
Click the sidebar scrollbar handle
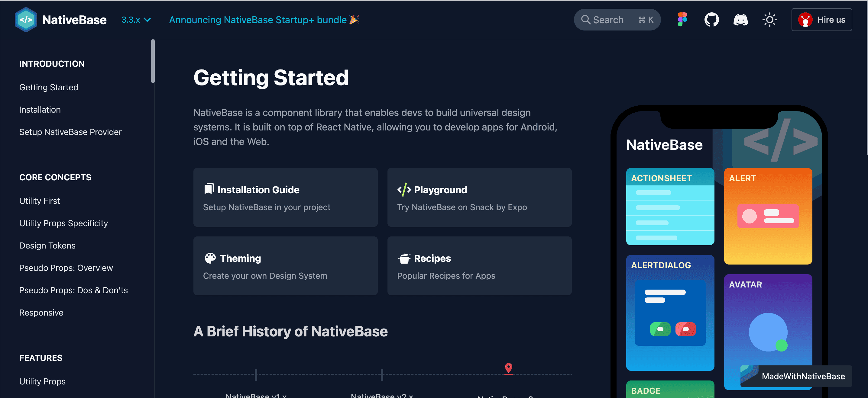[x=153, y=61]
